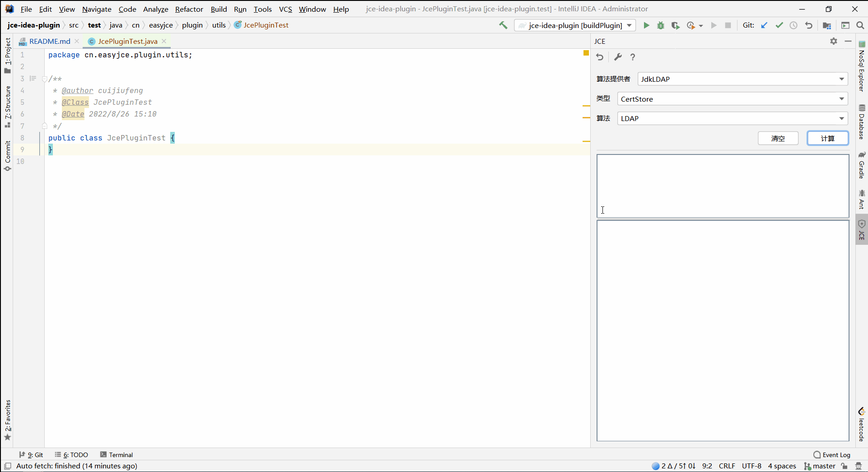Toggle the JCE side panel button
868x472 pixels.
click(862, 229)
